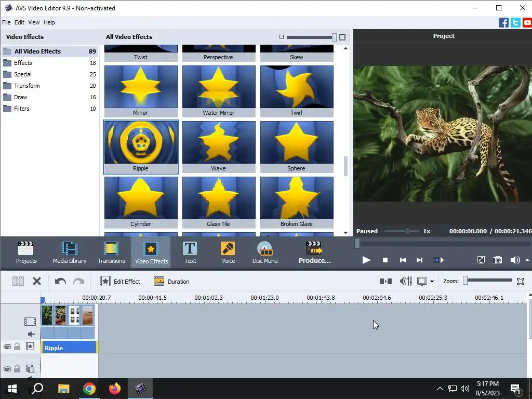Play the project preview
532x399 pixels.
coord(366,260)
